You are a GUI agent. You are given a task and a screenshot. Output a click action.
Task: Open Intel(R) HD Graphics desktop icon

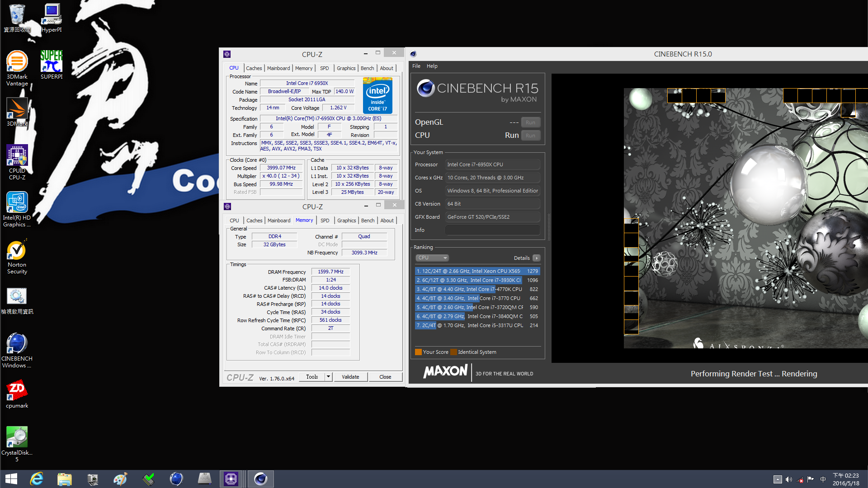(x=17, y=209)
